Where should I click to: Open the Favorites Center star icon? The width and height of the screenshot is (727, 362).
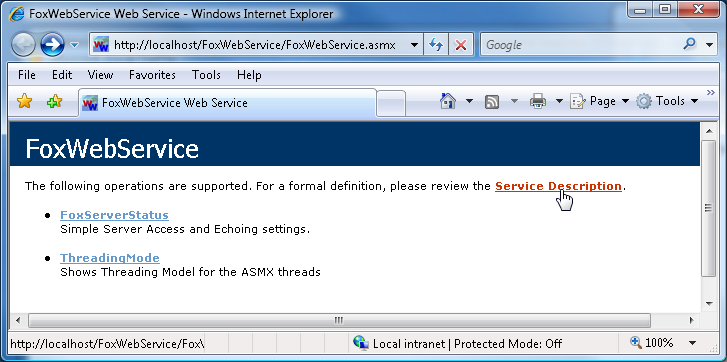pyautogui.click(x=24, y=101)
